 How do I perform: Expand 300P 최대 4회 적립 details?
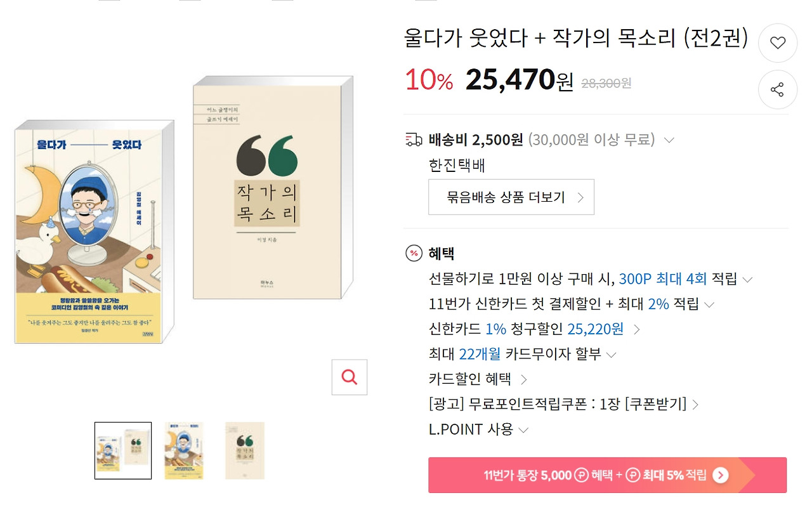[747, 278]
